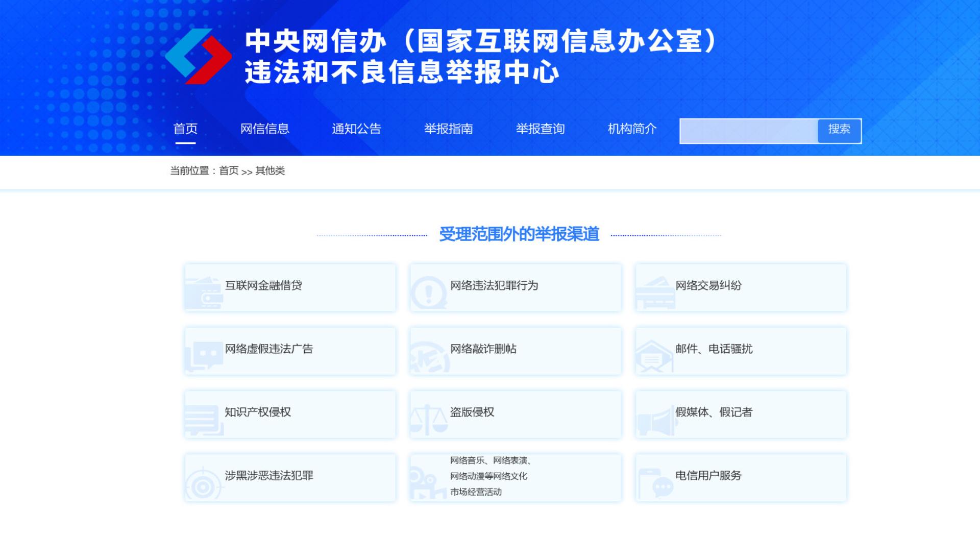The width and height of the screenshot is (980, 537).
Task: Go to 通知公告 in the navigation
Action: tap(357, 129)
